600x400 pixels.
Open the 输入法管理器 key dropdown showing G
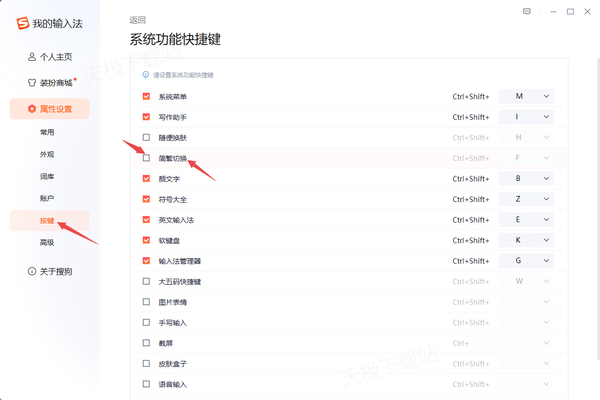click(526, 261)
